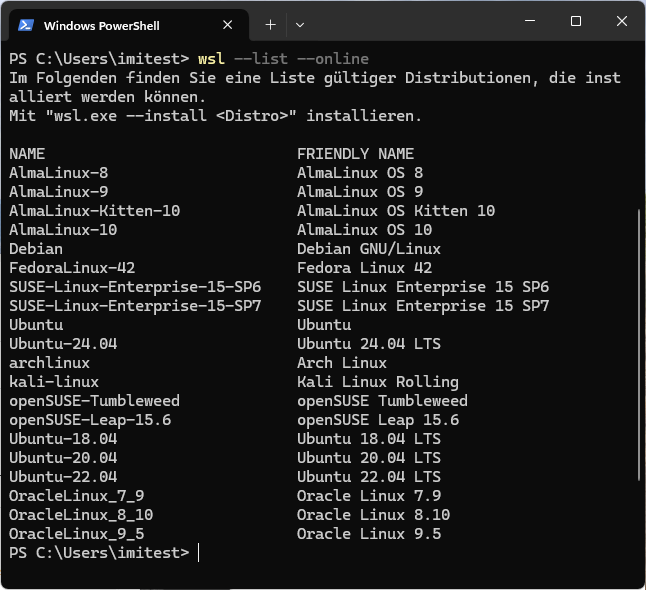Click the FRIENDLY NAME column header
The width and height of the screenshot is (646, 590).
pyautogui.click(x=355, y=154)
